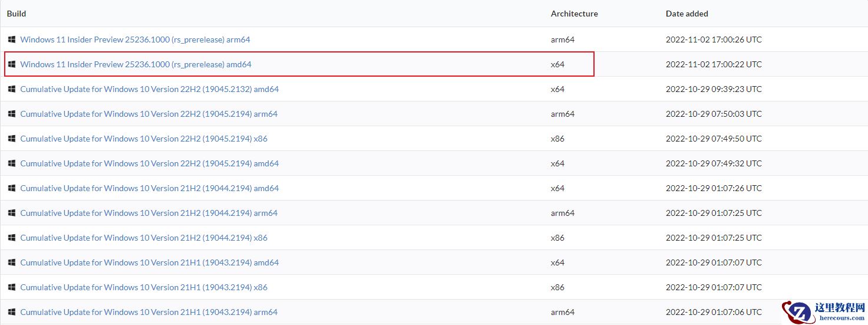868x325 pixels.
Task: Click the date 2022-11-02 17:00:26 UTC
Action: coord(714,40)
